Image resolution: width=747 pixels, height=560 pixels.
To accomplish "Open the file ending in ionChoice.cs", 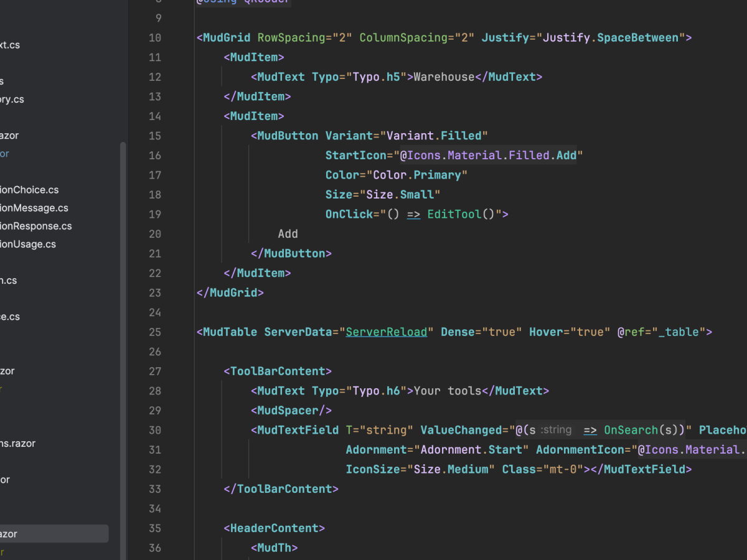I will 29,190.
